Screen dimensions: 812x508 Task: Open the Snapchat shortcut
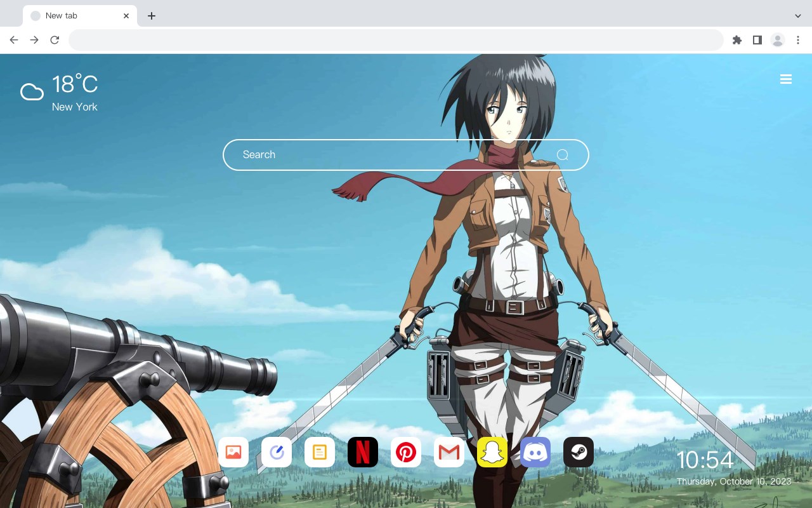[x=492, y=452]
